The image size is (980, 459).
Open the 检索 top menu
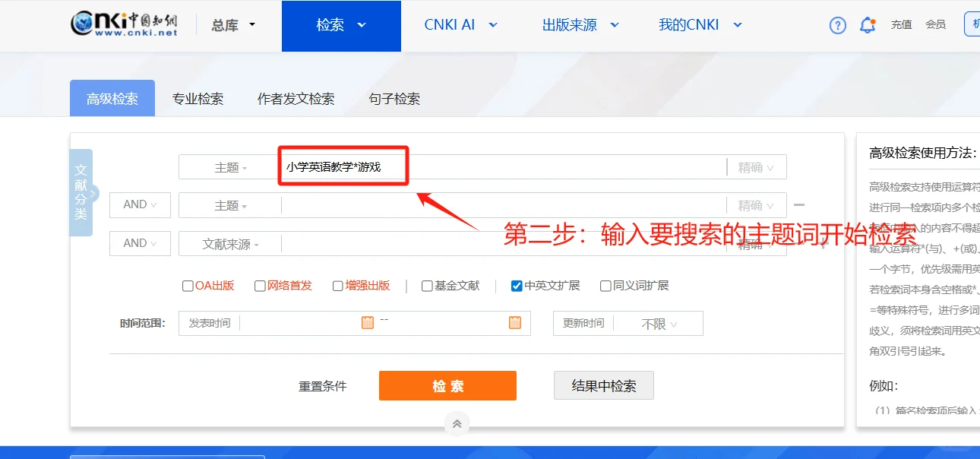(341, 26)
